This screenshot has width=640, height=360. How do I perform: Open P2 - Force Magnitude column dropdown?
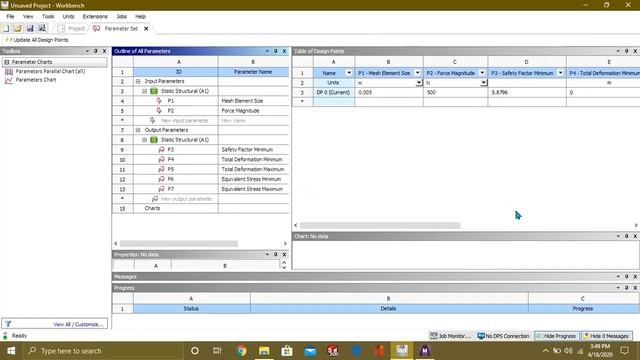click(482, 73)
